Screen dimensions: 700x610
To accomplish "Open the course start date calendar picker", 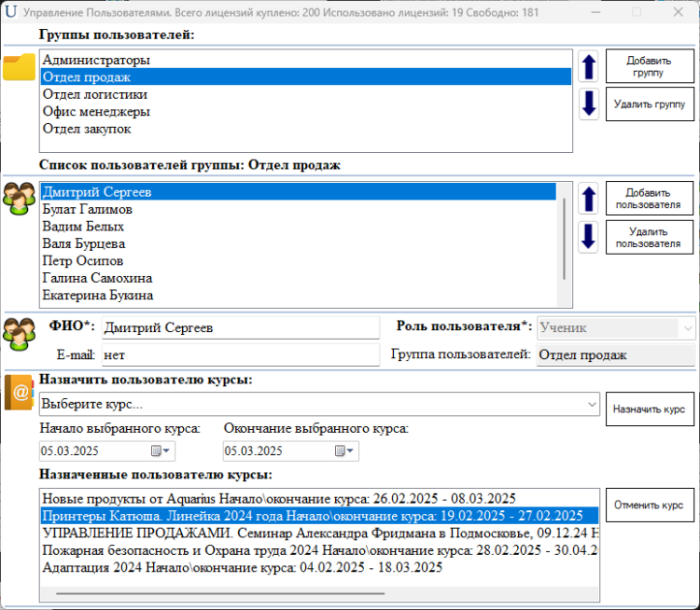I will (163, 451).
